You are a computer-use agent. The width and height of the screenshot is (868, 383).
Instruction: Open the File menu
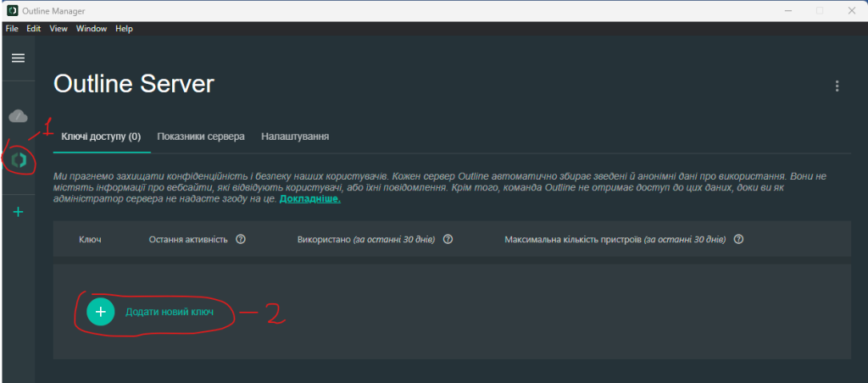tap(12, 29)
